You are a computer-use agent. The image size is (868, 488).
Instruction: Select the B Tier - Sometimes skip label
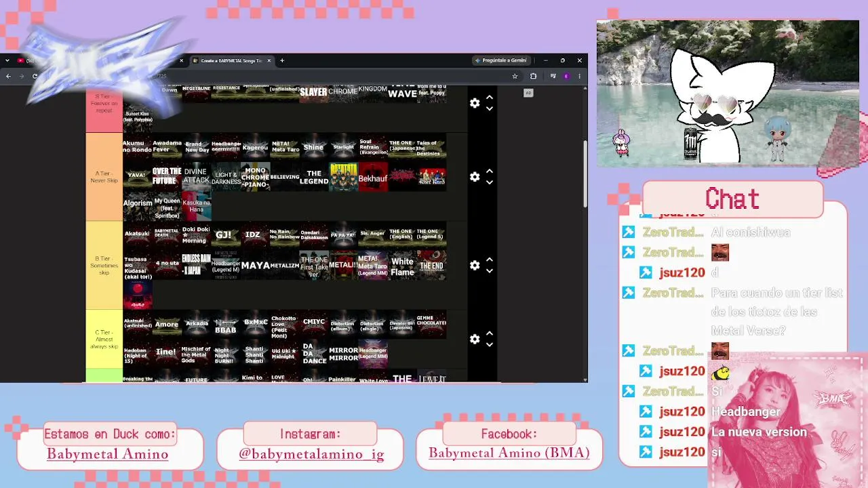pyautogui.click(x=104, y=265)
